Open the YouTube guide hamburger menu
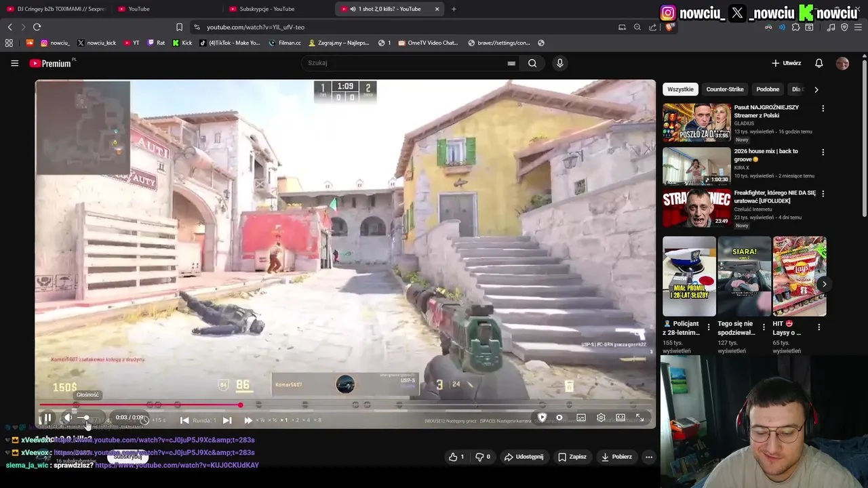 [x=14, y=63]
